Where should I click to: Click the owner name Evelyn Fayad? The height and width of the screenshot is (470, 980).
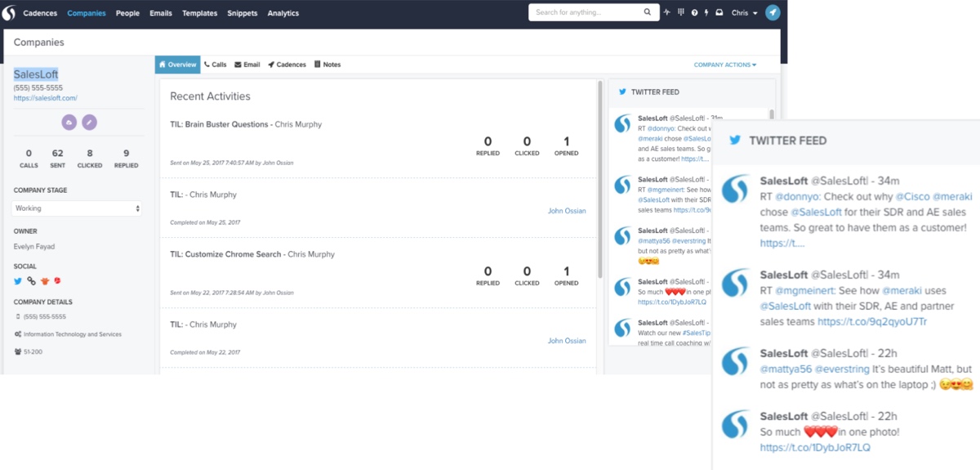point(34,247)
